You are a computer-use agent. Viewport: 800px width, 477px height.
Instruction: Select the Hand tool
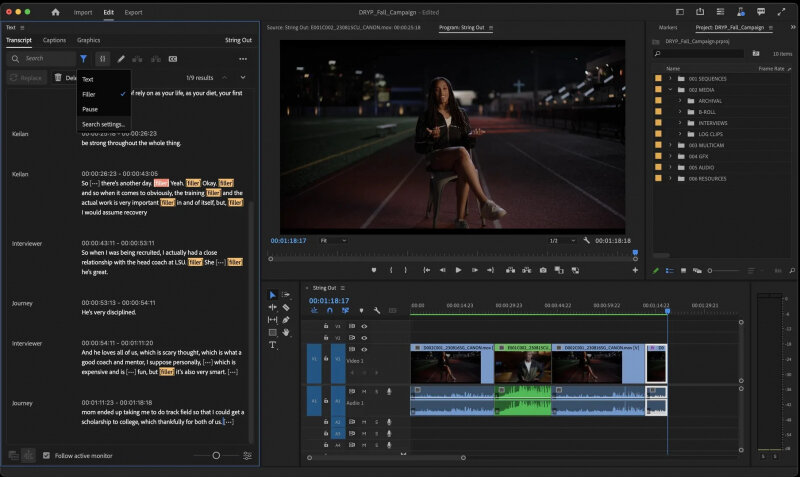coord(286,332)
